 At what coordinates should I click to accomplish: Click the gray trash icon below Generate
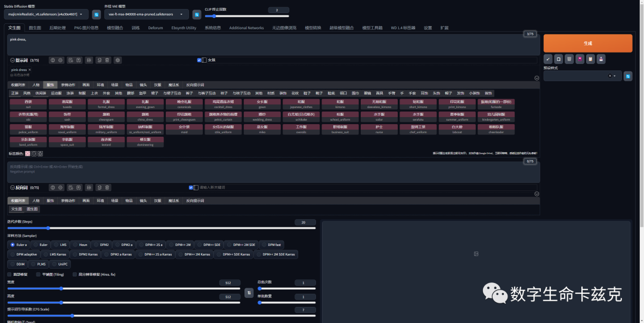pos(569,59)
